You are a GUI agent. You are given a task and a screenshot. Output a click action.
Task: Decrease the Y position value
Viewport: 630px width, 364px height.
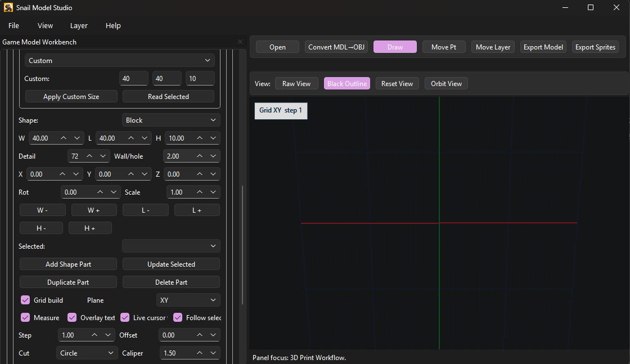pos(144,174)
